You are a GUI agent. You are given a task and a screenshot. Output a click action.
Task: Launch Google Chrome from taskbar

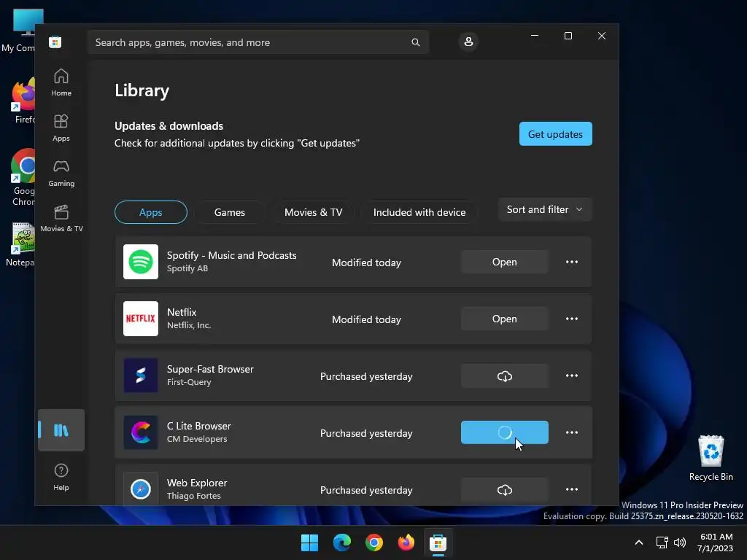[x=374, y=542]
